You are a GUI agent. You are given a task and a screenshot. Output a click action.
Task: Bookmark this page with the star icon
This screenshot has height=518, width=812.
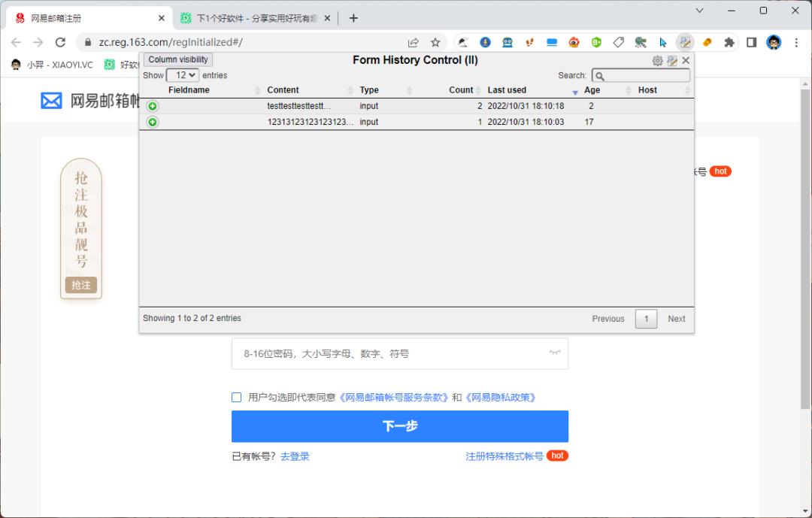(435, 43)
